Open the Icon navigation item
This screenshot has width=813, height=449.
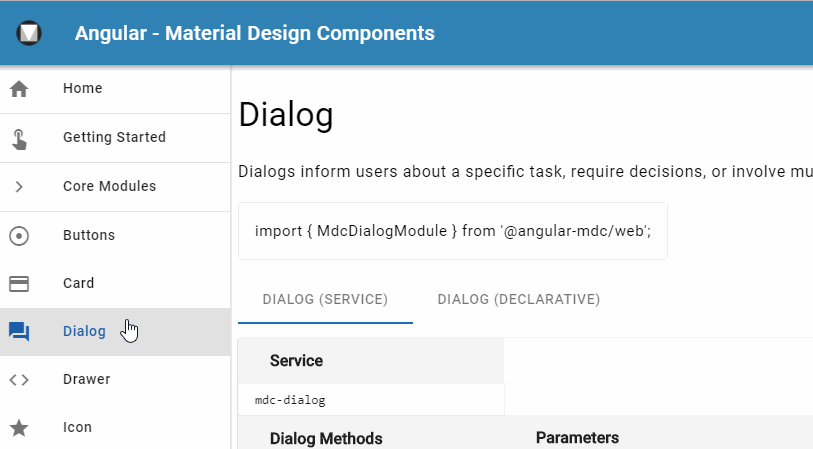click(115, 428)
